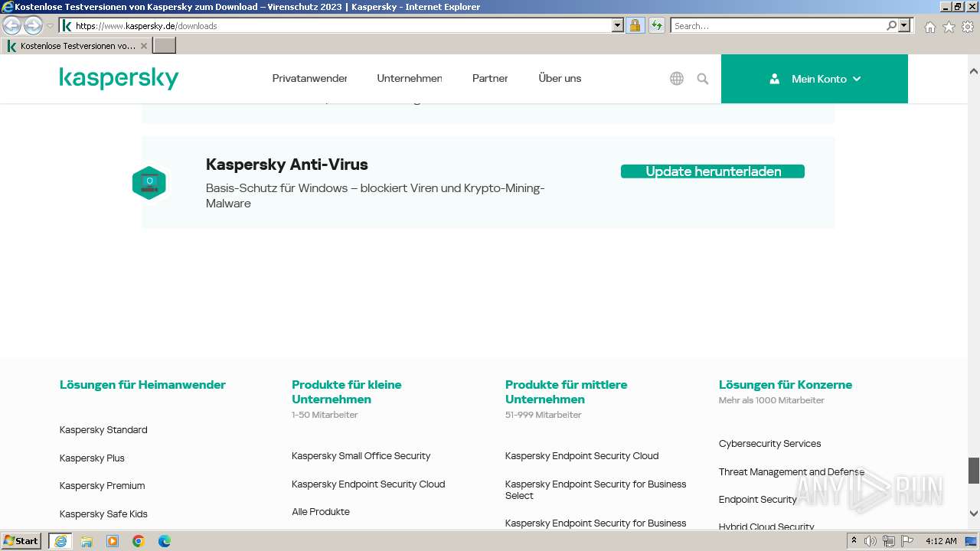The image size is (980, 551).
Task: Open Über uns menu
Action: point(560,78)
